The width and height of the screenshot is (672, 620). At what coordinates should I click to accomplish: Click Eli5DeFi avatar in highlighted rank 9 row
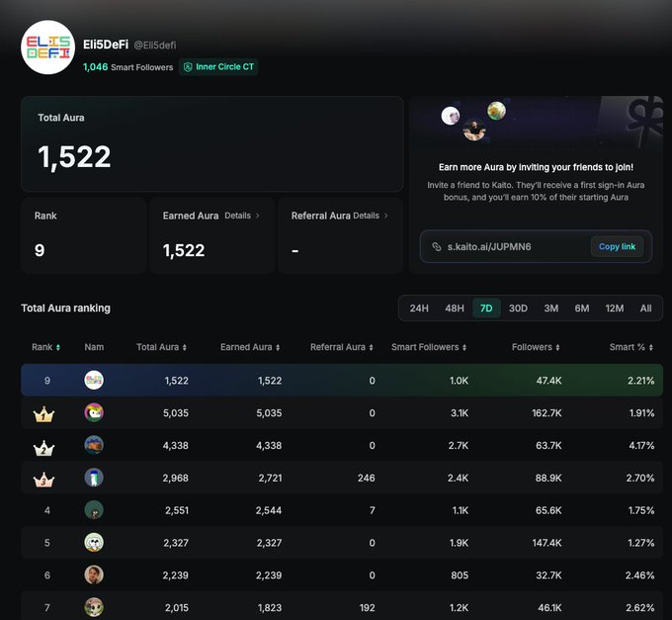(x=94, y=381)
